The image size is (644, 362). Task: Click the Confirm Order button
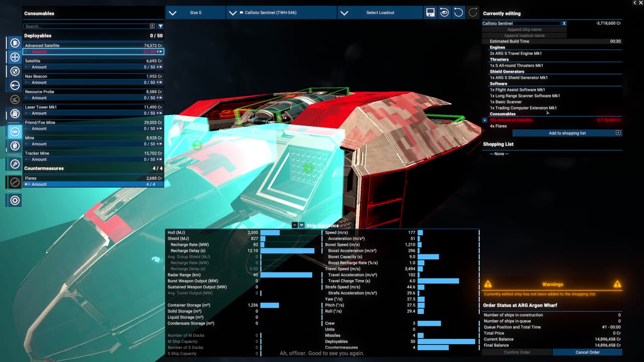[x=517, y=352]
